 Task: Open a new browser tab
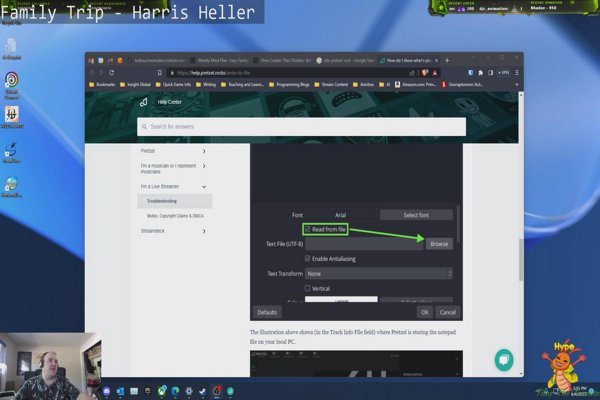[x=447, y=60]
